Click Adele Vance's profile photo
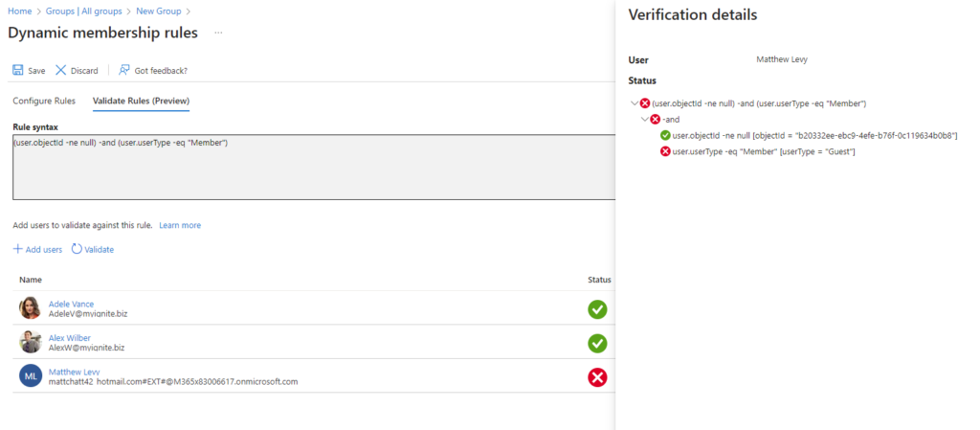980x430 pixels. (x=30, y=308)
